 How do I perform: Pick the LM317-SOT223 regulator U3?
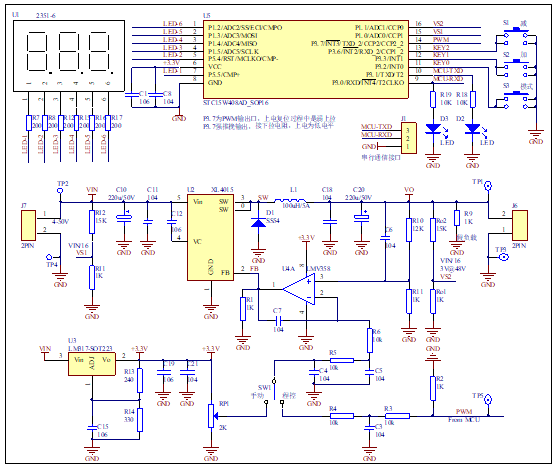pyautogui.click(x=92, y=364)
